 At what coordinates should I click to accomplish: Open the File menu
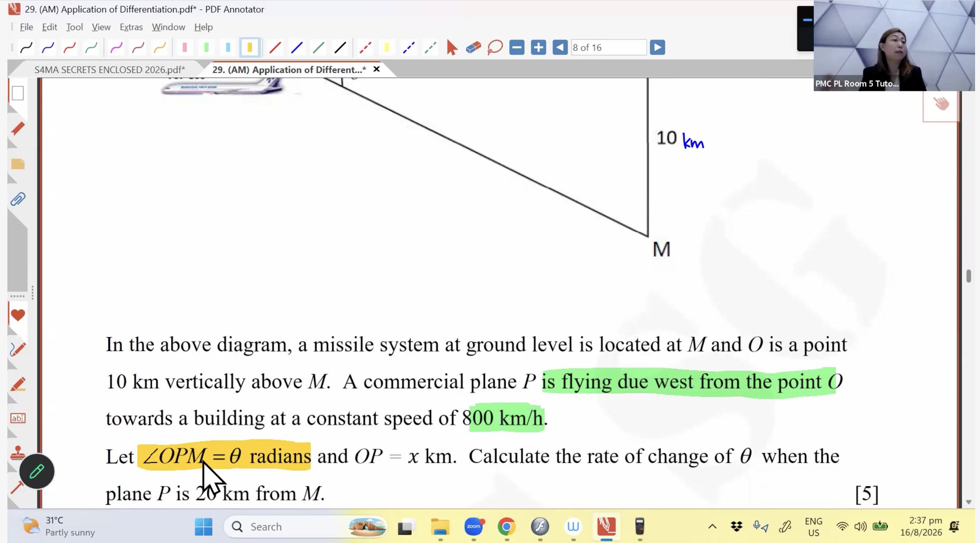[x=26, y=27]
